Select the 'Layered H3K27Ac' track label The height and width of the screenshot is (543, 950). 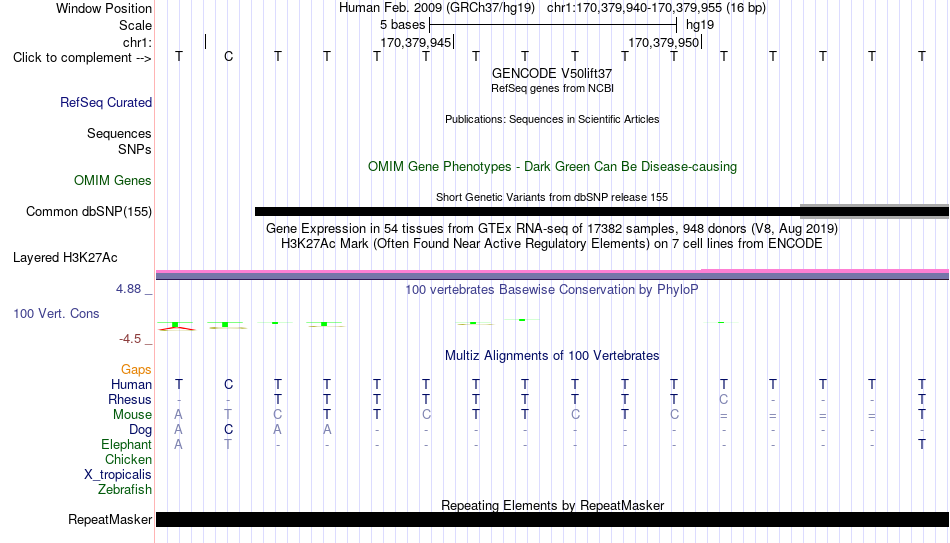coord(65,258)
